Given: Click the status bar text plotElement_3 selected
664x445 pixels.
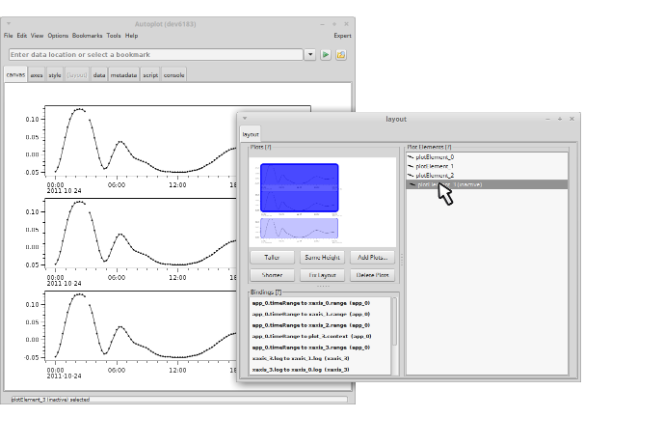Looking at the screenshot, I should [x=50, y=399].
